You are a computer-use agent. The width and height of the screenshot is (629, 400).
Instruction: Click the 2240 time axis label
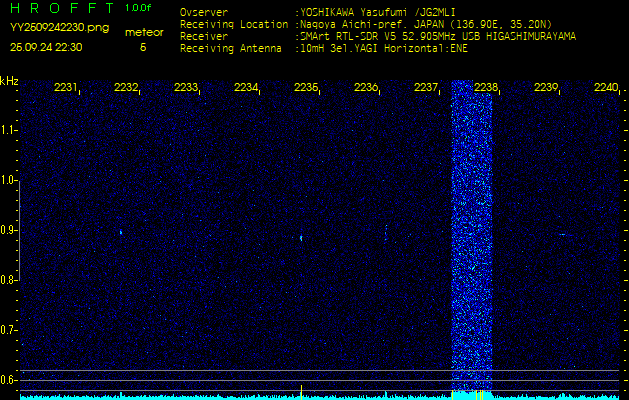click(606, 87)
